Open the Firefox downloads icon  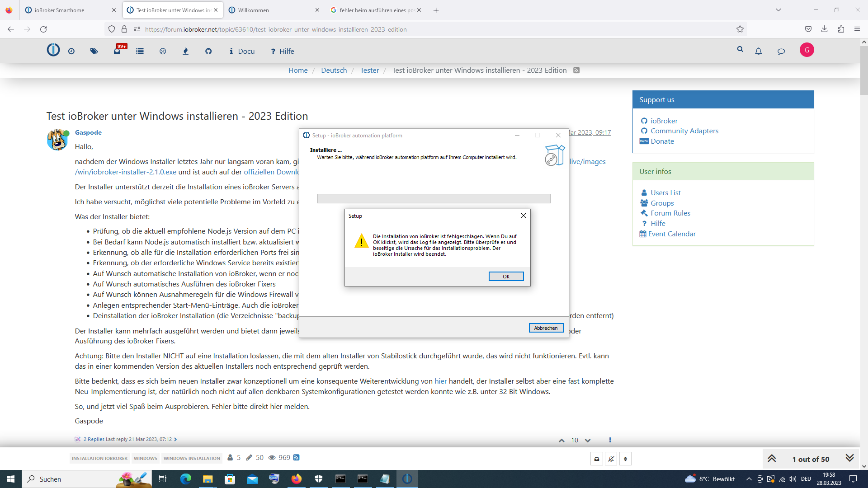point(825,29)
